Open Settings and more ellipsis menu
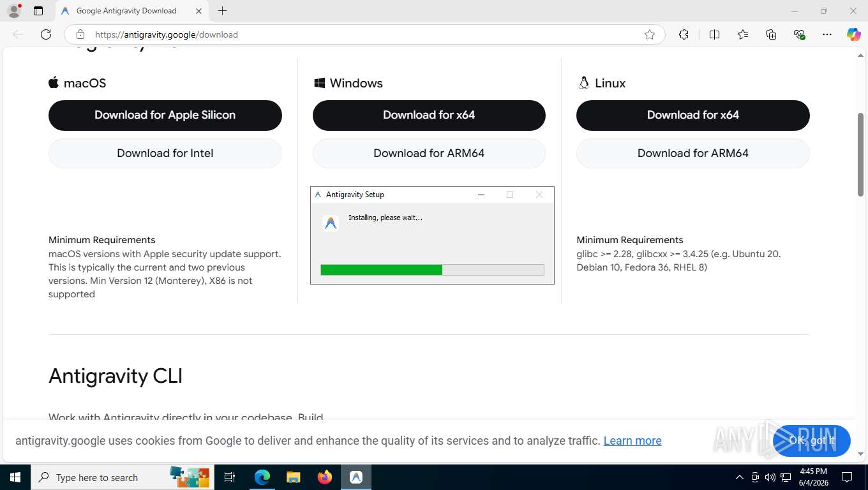Screen dimensions: 868x490 (827, 34)
